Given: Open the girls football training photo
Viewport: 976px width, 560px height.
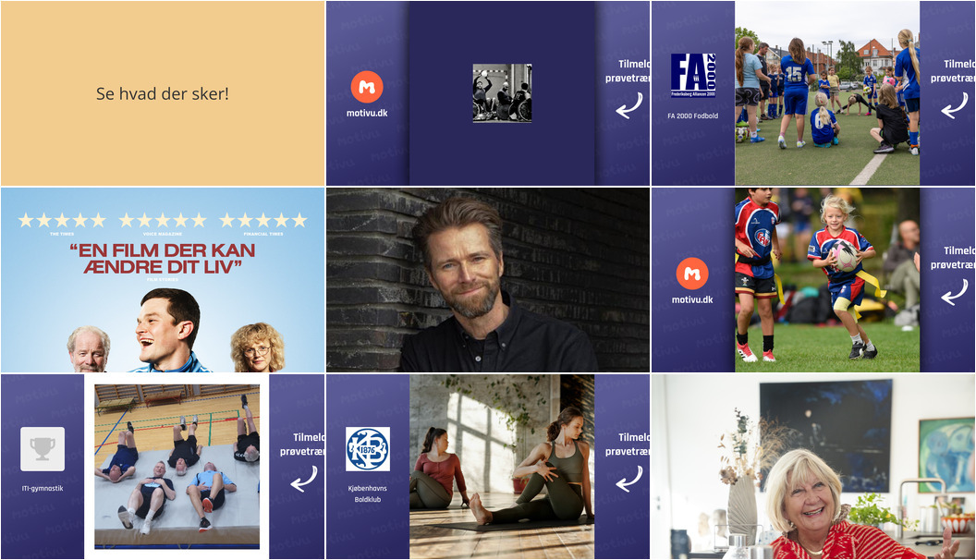Looking at the screenshot, I should click(x=826, y=93).
